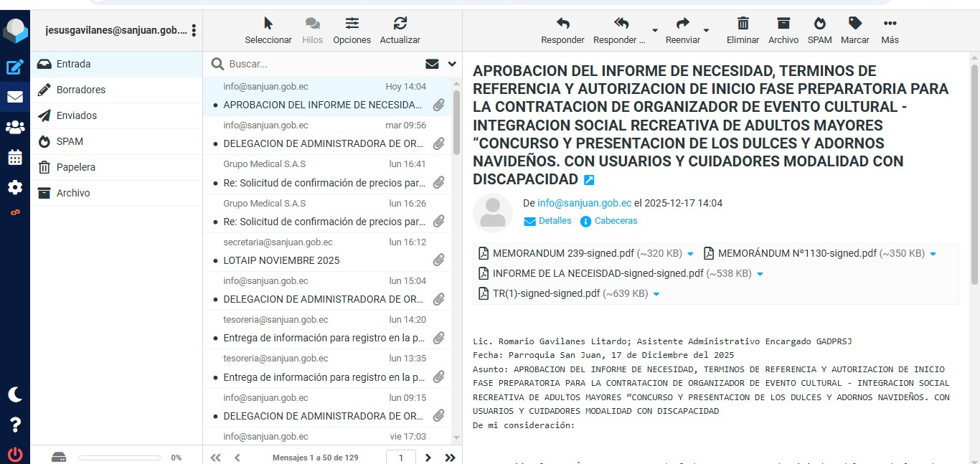The image size is (980, 464).
Task: Open dropdown for MEMORANDUM 239-signed.pdf attachment
Action: [691, 254]
